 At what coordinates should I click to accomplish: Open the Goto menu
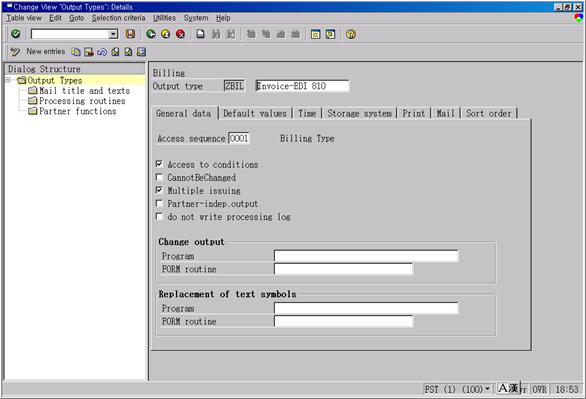[76, 18]
